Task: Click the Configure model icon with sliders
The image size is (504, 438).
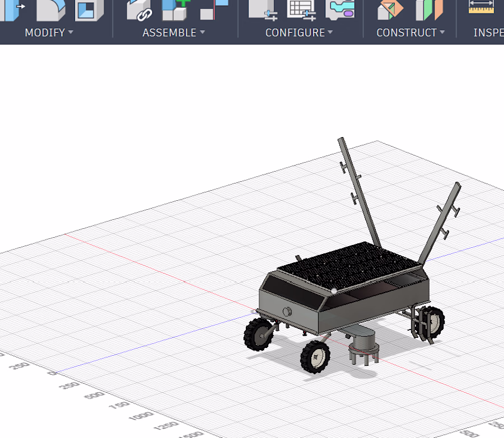Action: (x=263, y=10)
